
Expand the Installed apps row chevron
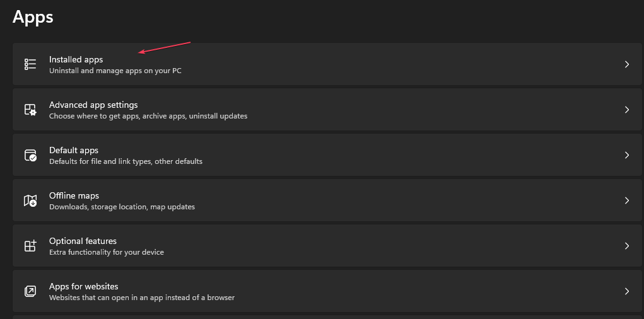point(627,64)
